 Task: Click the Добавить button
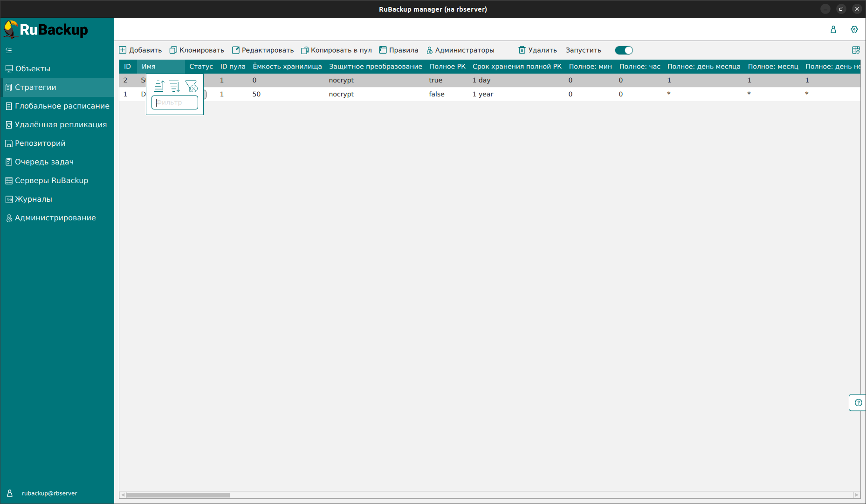(141, 50)
